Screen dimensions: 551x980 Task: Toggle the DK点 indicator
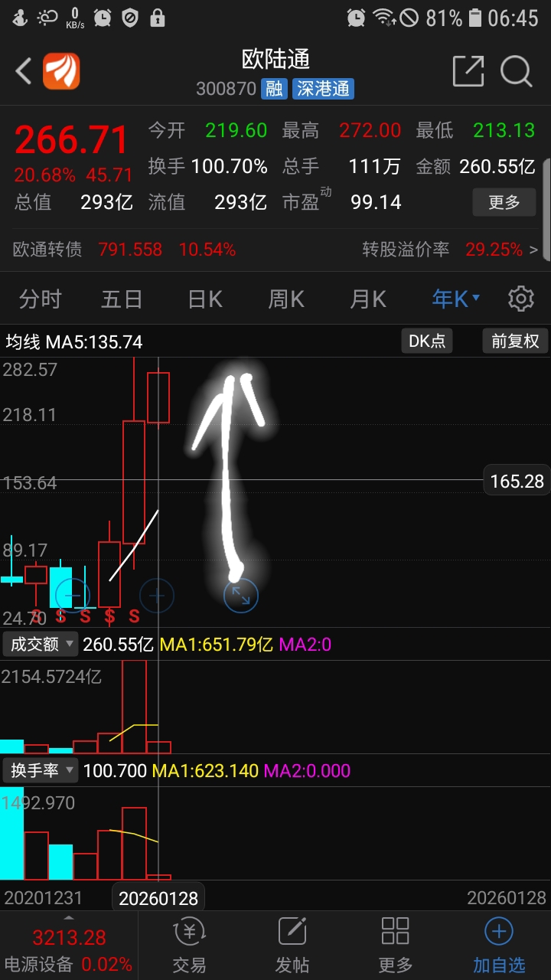pyautogui.click(x=427, y=341)
